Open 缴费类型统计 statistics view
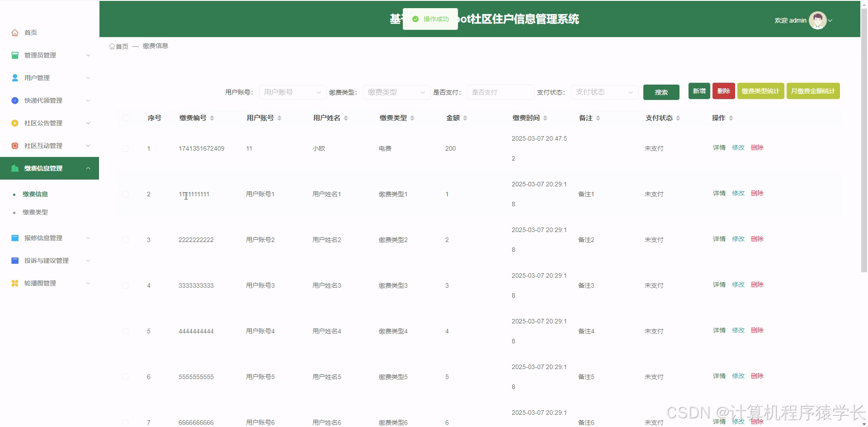868x427 pixels. (760, 90)
